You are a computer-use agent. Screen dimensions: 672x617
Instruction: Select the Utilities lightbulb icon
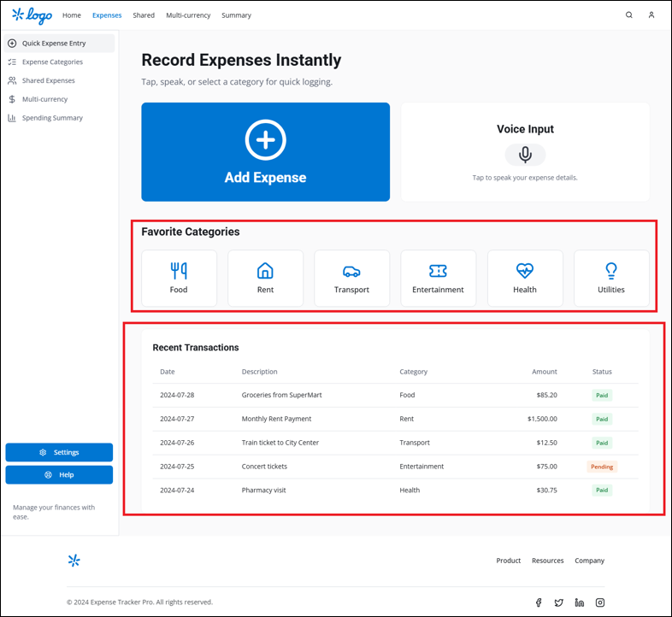[x=611, y=271]
